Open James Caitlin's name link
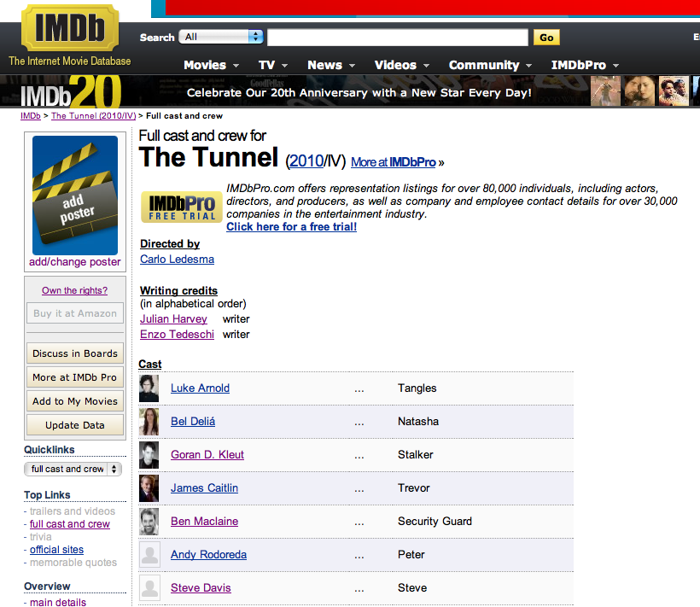 205,487
